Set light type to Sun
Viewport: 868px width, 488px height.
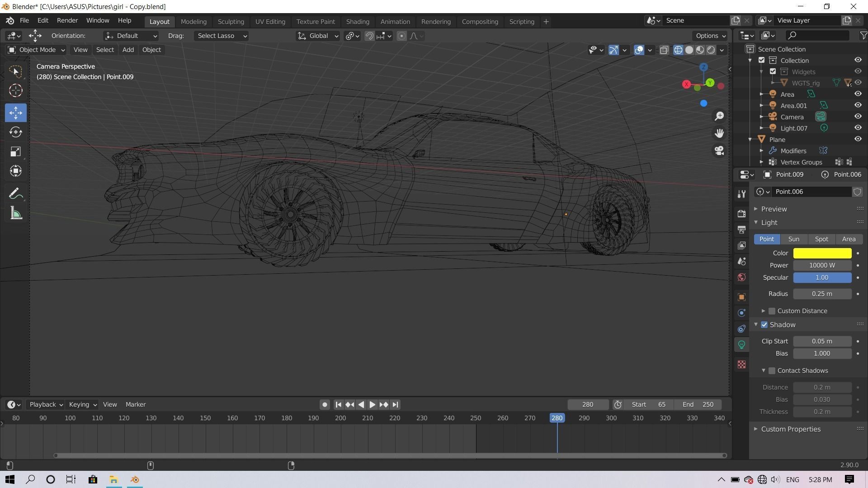click(x=794, y=239)
